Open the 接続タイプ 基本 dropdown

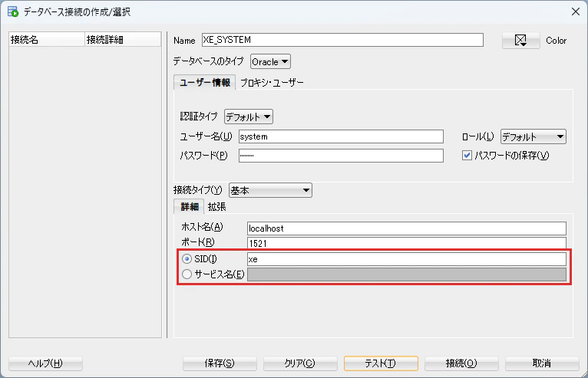(x=270, y=191)
